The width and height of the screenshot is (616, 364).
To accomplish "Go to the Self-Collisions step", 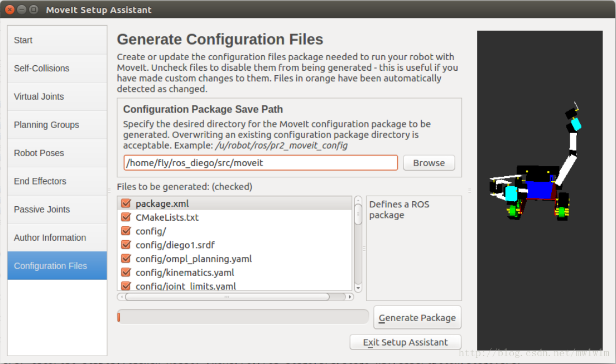I will click(x=57, y=69).
